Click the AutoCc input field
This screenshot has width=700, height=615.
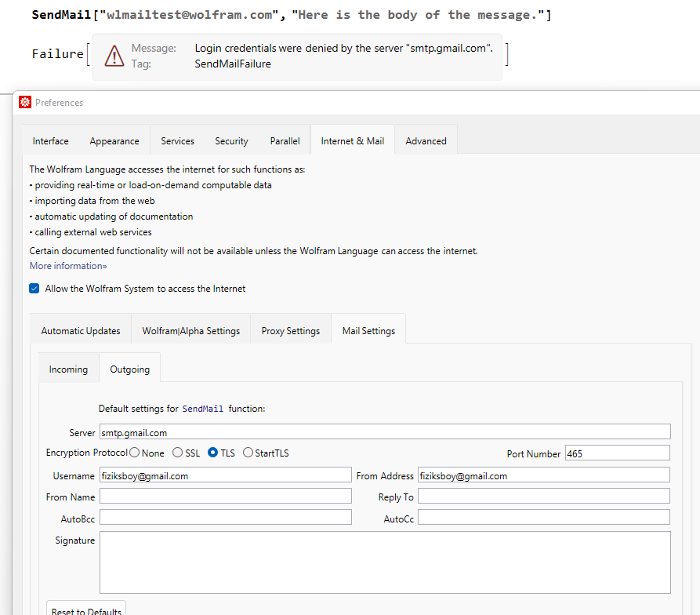point(544,518)
